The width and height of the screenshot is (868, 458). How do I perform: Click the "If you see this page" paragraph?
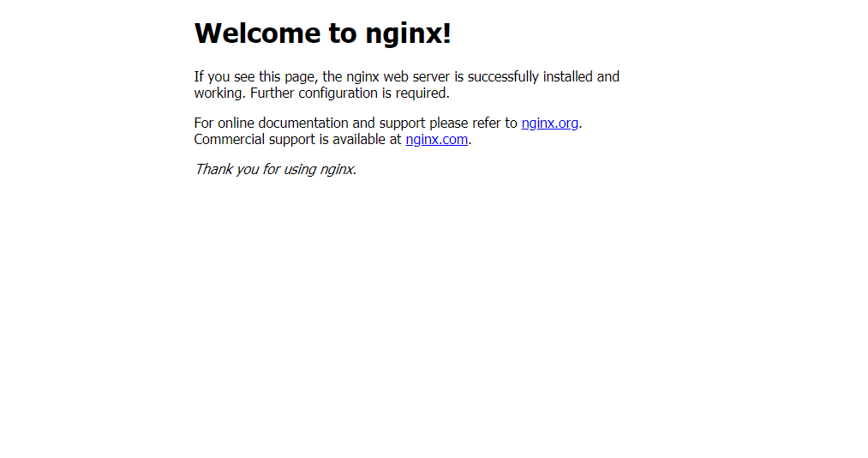point(406,85)
